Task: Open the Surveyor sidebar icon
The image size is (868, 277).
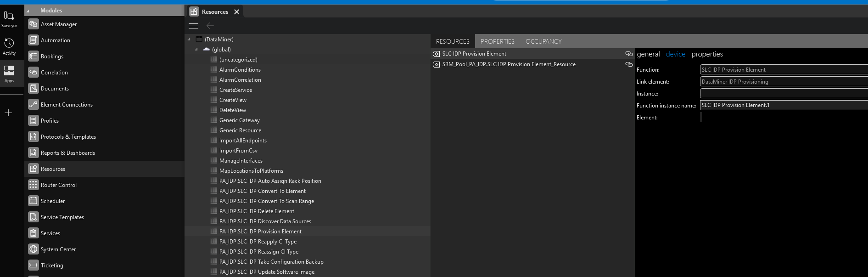Action: 9,16
